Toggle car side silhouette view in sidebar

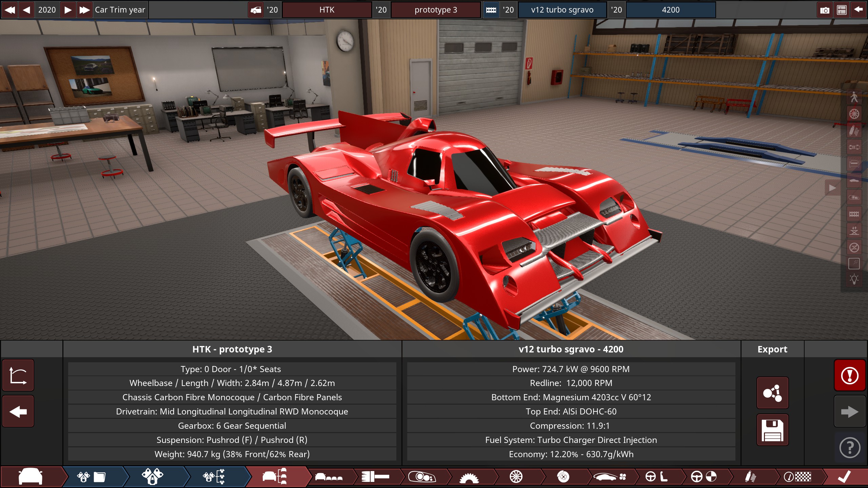(854, 181)
